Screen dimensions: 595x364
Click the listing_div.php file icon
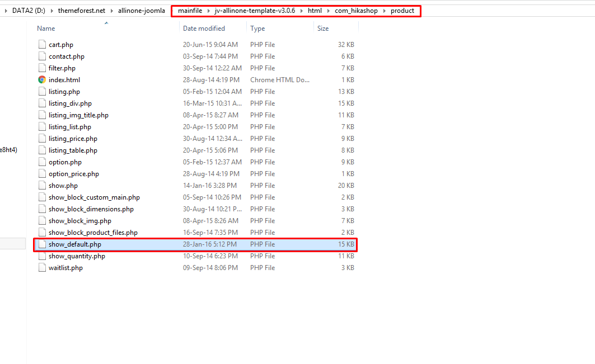pos(42,103)
